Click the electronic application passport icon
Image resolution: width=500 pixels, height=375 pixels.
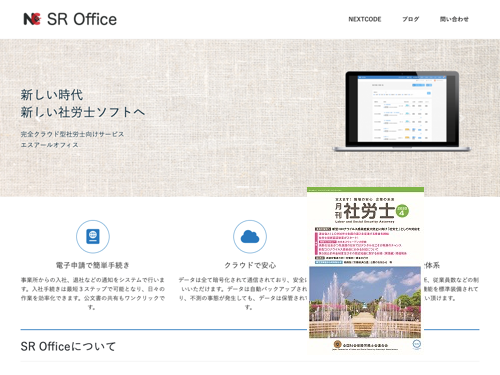pos(93,236)
